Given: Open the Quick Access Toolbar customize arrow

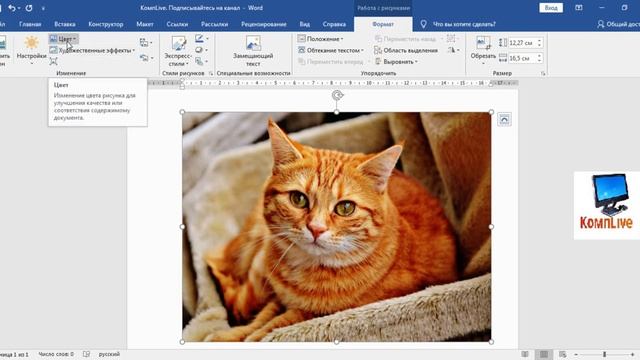Looking at the screenshot, I should pos(43,8).
